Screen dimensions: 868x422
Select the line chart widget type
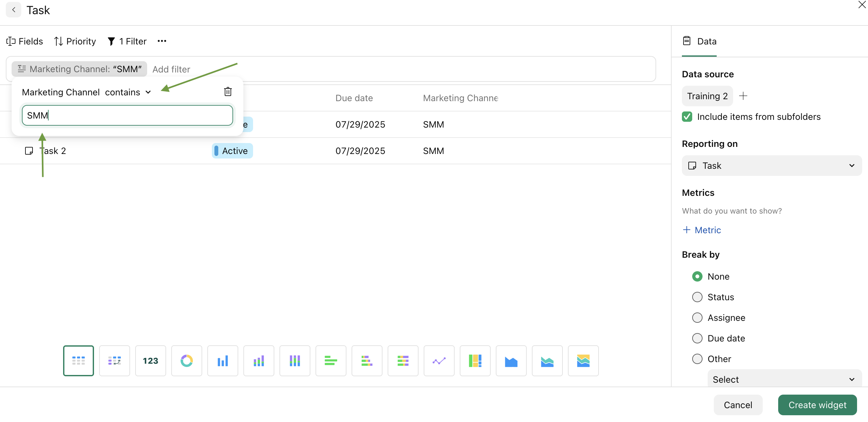coord(439,360)
